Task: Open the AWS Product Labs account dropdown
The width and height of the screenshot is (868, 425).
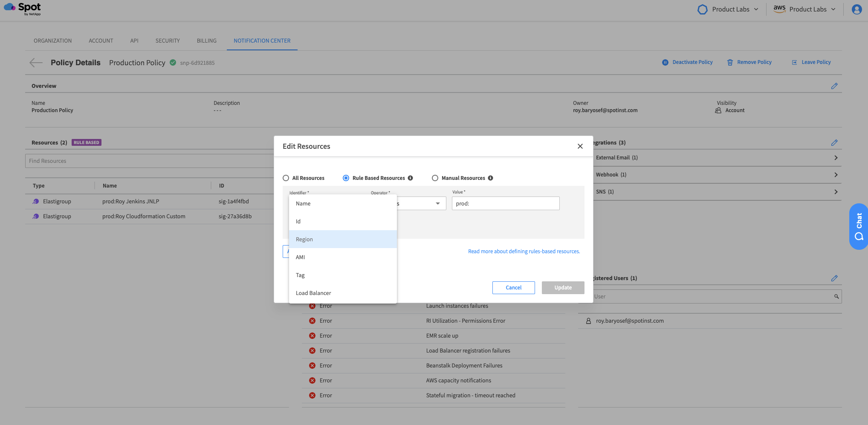Action: point(804,9)
